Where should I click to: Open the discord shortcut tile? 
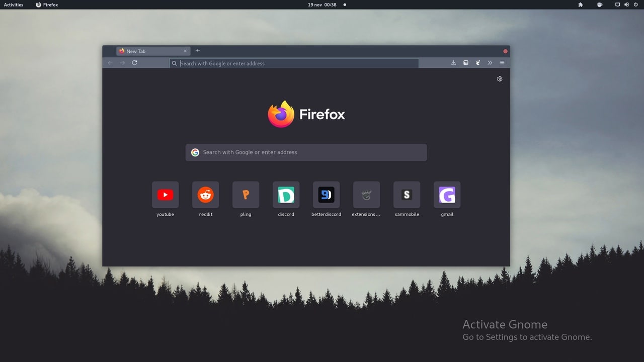click(x=286, y=195)
